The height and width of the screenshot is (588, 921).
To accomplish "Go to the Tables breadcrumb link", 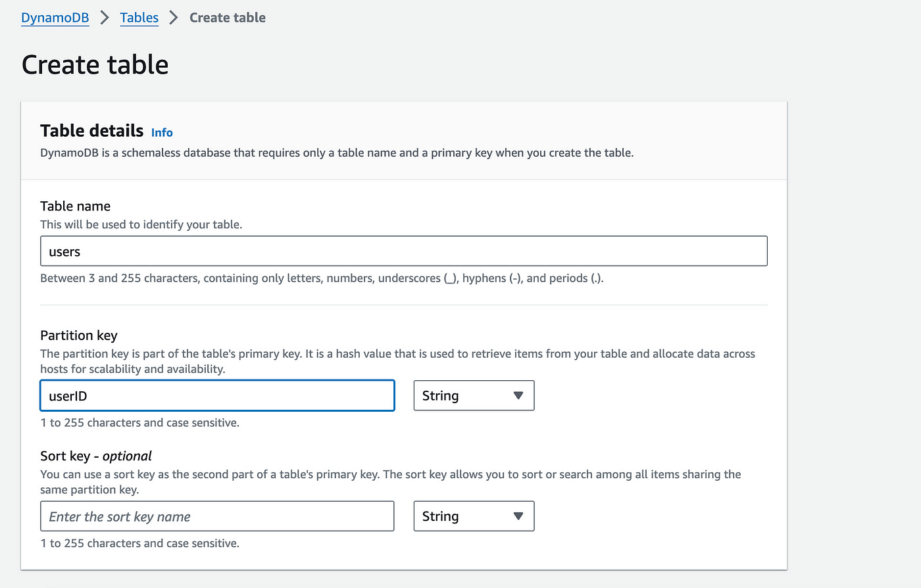I will (139, 18).
